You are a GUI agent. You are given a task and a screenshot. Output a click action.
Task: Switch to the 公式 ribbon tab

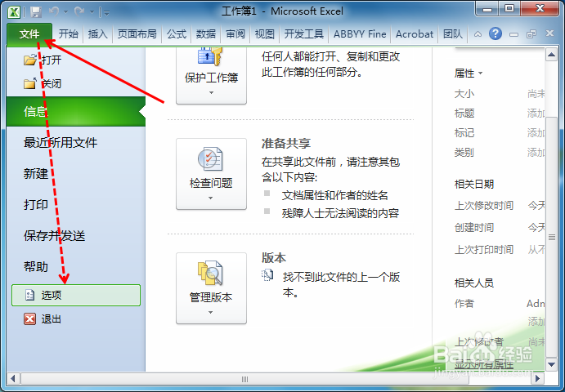pos(176,34)
